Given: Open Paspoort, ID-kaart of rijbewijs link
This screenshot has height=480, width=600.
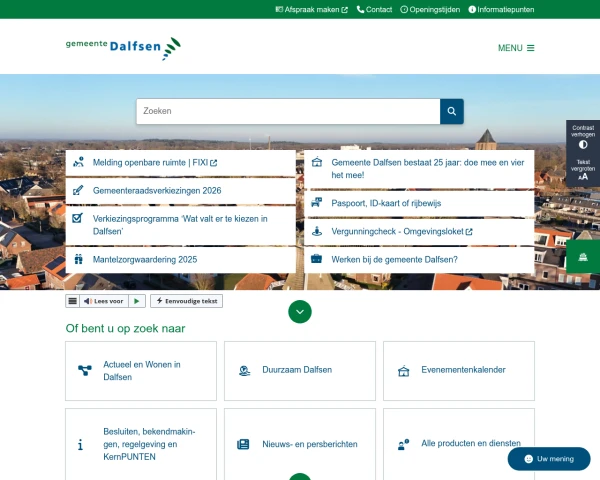Looking at the screenshot, I should tap(419, 203).
